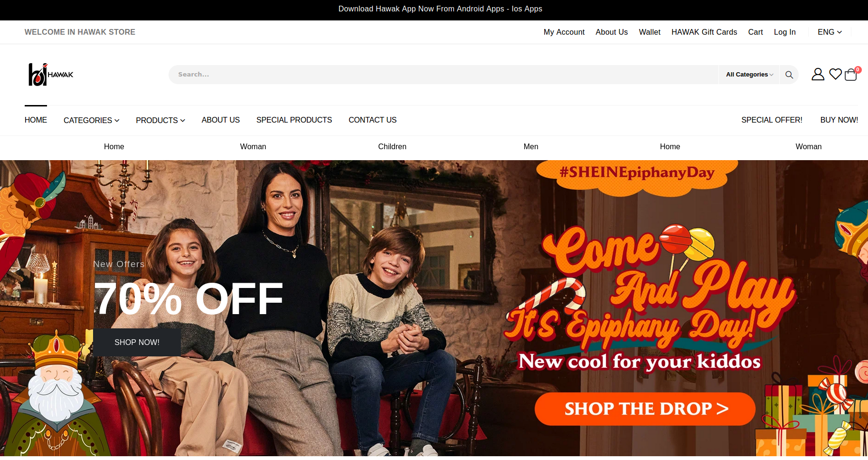868x460 pixels.
Task: Click the HAWAK store logo
Action: point(51,75)
